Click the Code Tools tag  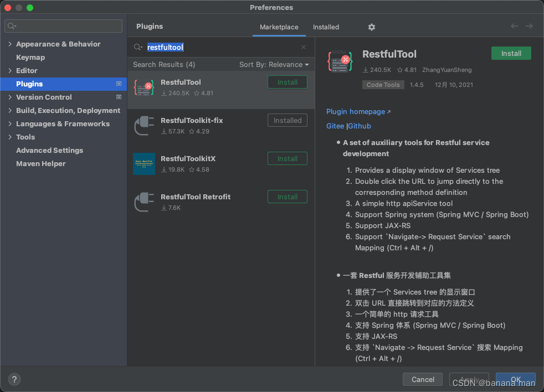(x=383, y=85)
